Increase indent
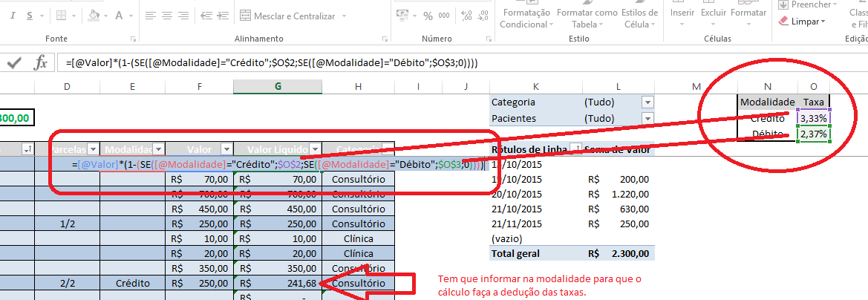 coord(223,16)
